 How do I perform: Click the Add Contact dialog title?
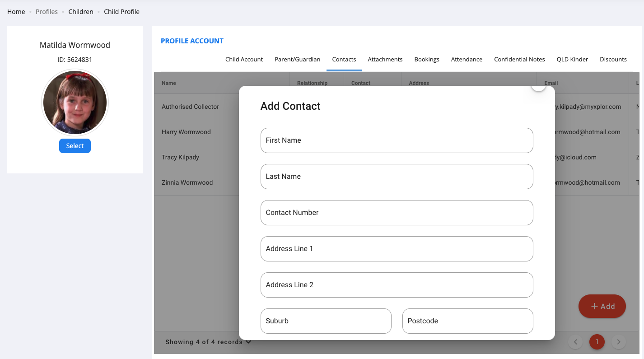coord(290,106)
